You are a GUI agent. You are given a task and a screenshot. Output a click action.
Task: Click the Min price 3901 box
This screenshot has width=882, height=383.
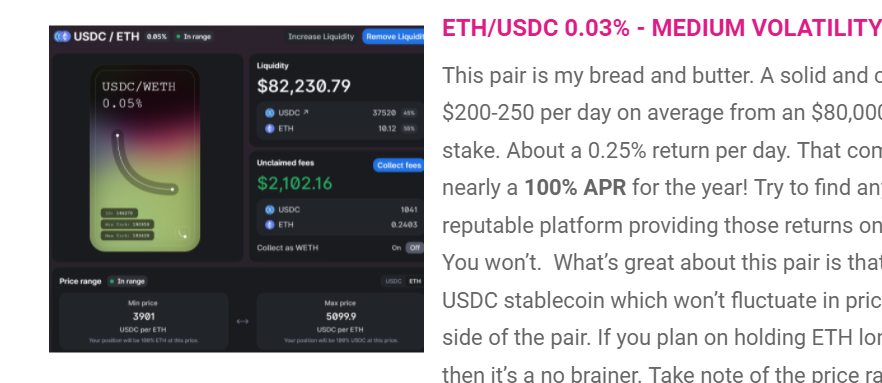pyautogui.click(x=143, y=321)
